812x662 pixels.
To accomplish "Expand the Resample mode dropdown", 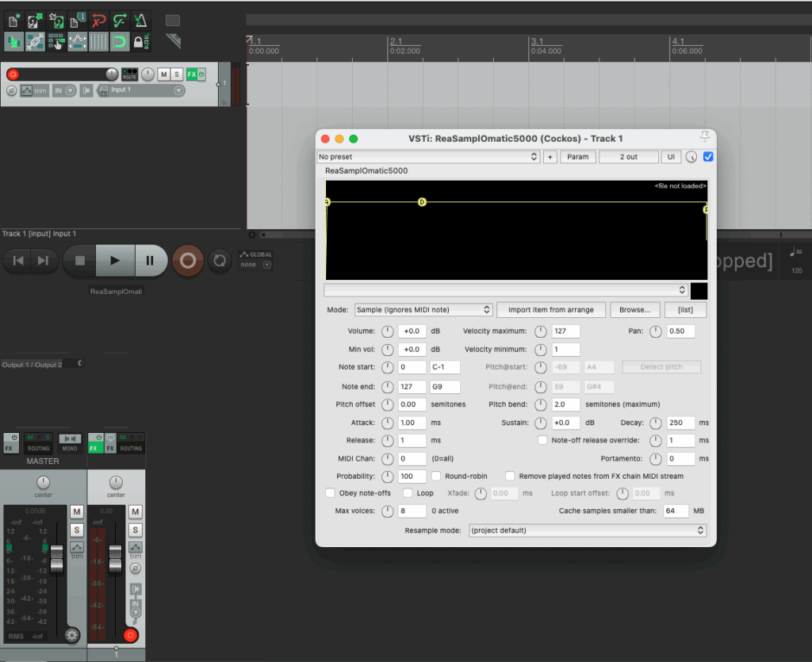I will click(x=587, y=530).
